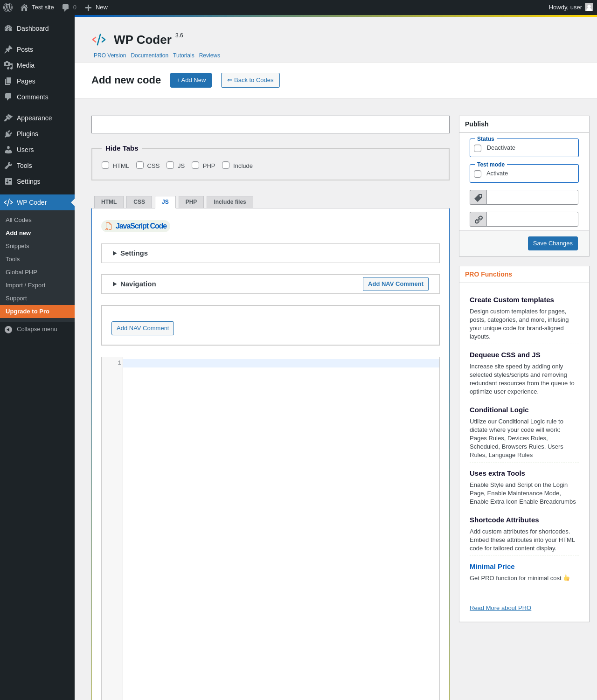
Task: Enable Test mode Activate checkbox
Action: pyautogui.click(x=478, y=174)
